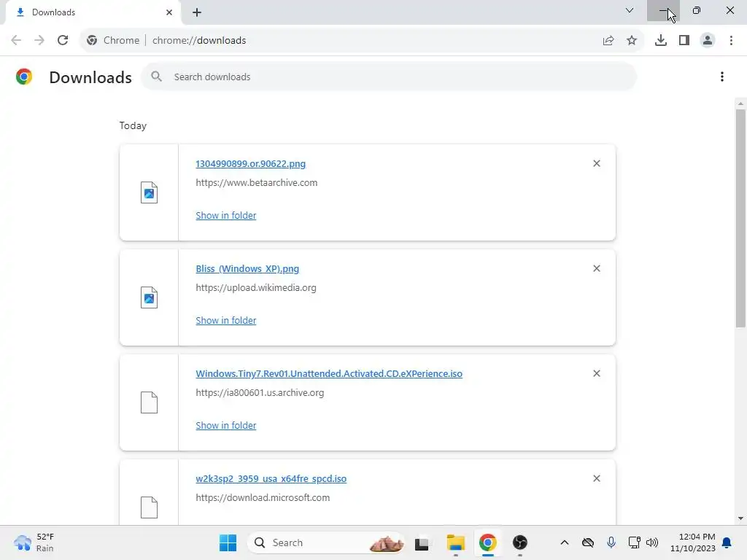The image size is (747, 560).
Task: Show in folder for Bliss_(Windows_XP).png
Action: click(x=226, y=321)
